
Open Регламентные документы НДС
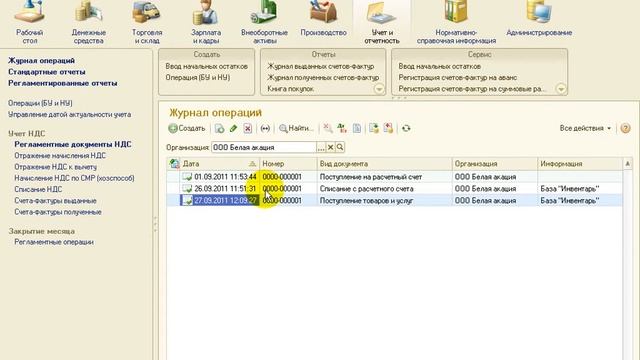pyautogui.click(x=73, y=144)
